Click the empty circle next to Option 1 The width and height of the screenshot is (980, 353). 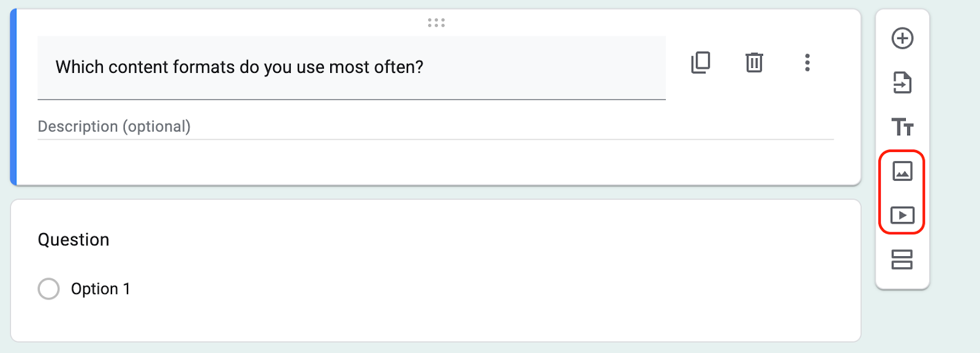click(x=48, y=288)
